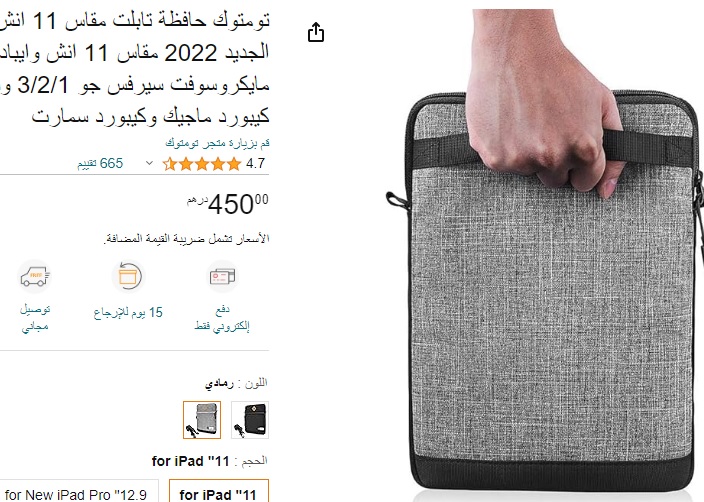704x502 pixels.
Task: Click the five-star rating icons
Action: pyautogui.click(x=202, y=164)
